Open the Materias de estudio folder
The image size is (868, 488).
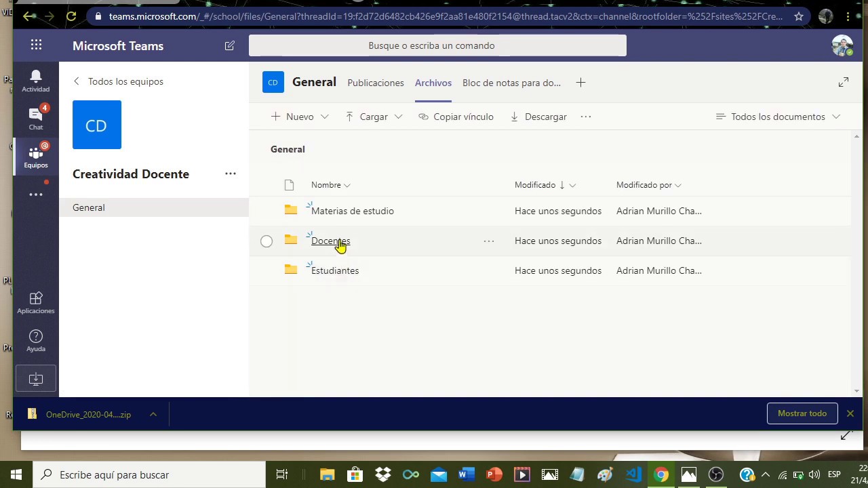353,211
